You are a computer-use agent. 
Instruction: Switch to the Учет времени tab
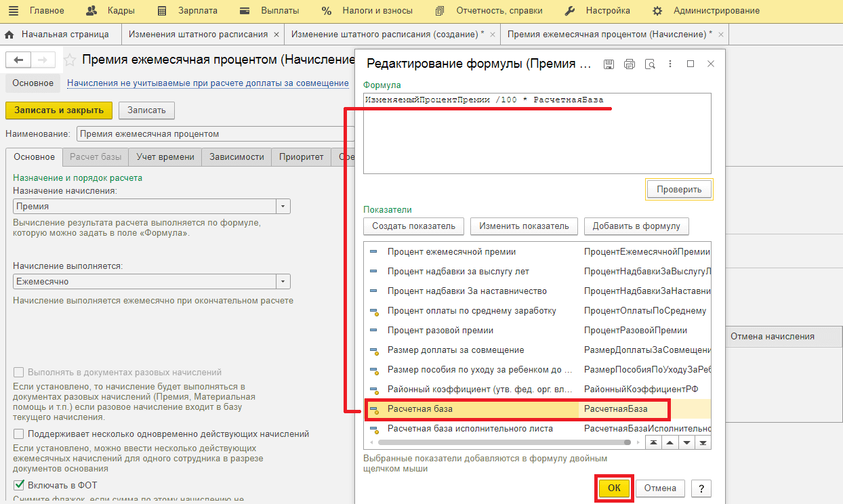[x=165, y=157]
